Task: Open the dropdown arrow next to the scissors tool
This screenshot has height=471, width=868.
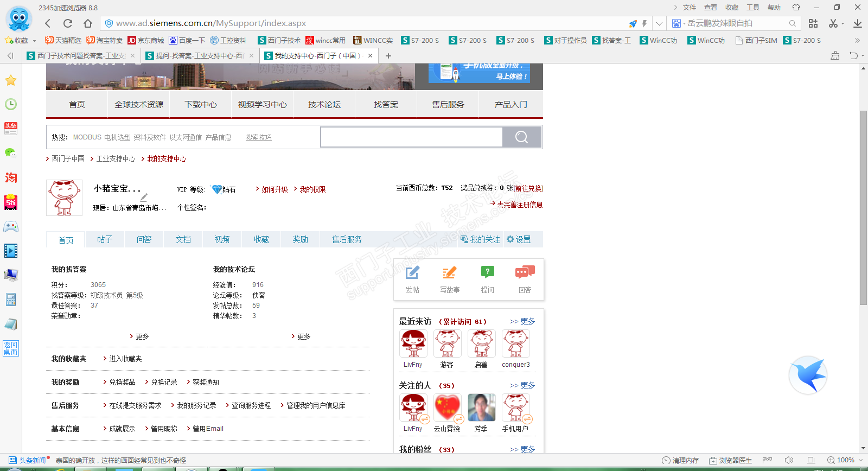Action: coord(843,23)
